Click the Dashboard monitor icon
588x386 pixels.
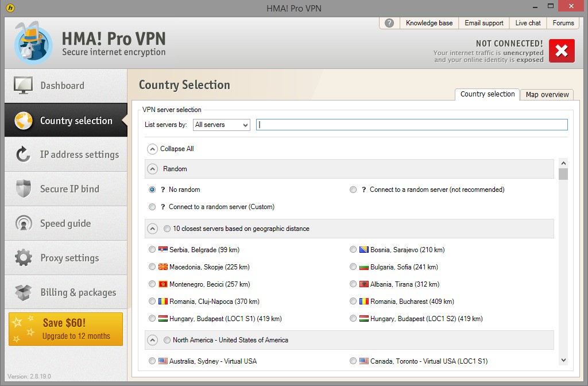tap(23, 86)
